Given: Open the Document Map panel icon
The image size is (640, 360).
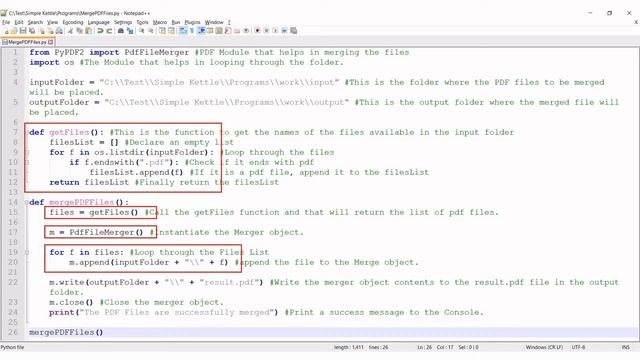Looking at the screenshot, I should pyautogui.click(x=219, y=31).
